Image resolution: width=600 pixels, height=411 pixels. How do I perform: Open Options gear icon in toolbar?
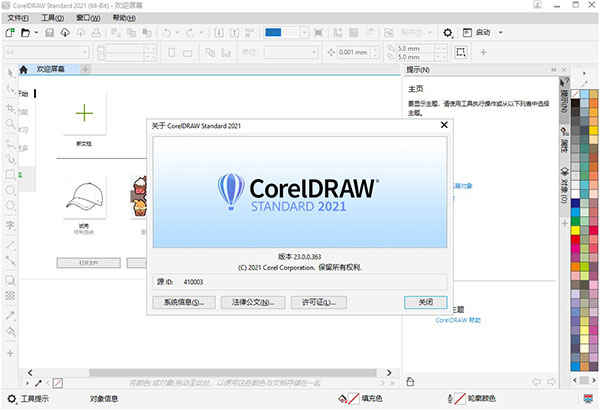(x=448, y=33)
